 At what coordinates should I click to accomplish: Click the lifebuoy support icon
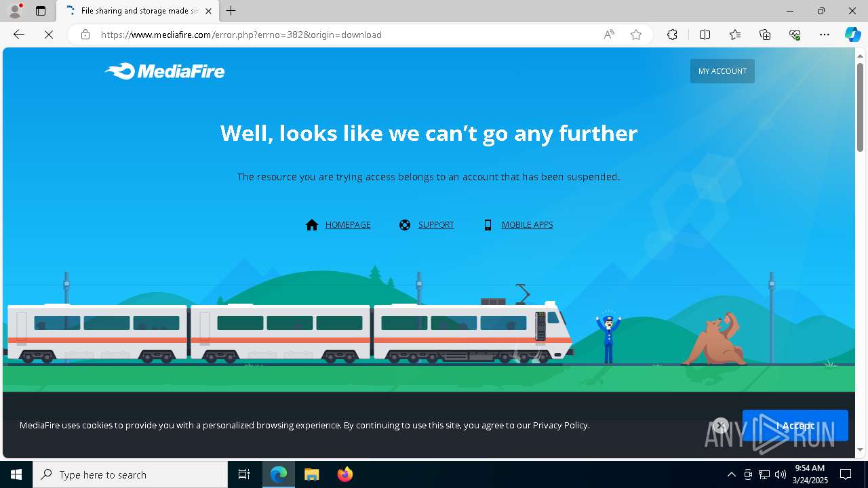tap(405, 225)
